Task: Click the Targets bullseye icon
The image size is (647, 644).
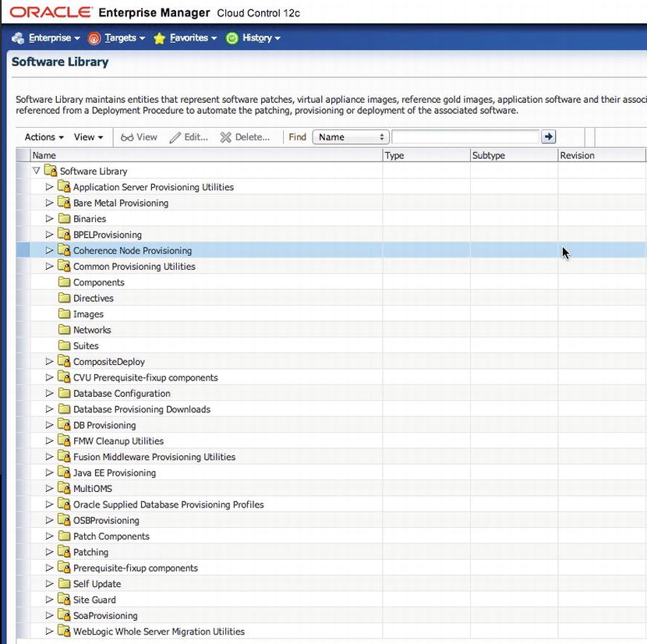Action: tap(94, 38)
